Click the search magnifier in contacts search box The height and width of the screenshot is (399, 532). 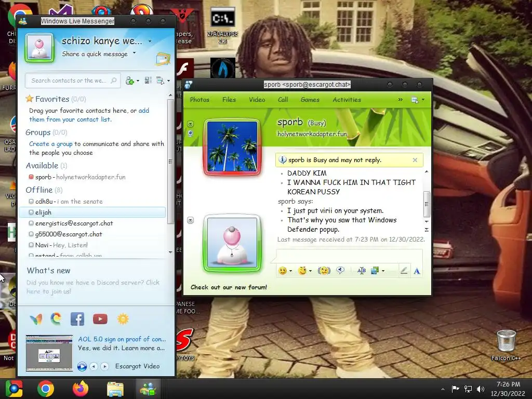[x=114, y=81]
